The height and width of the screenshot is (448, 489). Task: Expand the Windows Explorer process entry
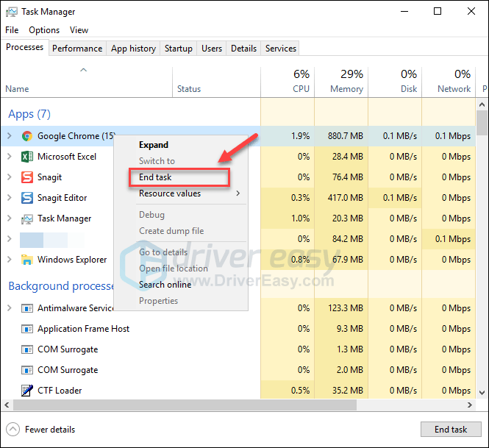pos(9,260)
